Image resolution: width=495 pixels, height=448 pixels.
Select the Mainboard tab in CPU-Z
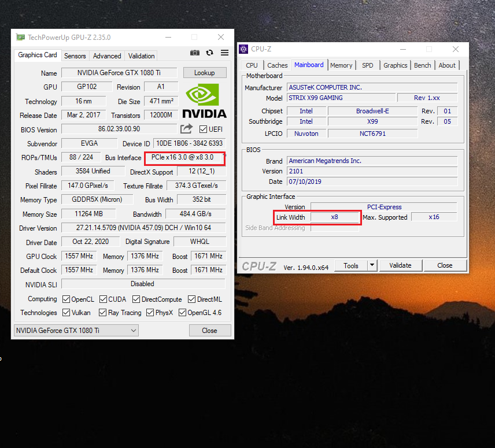point(309,65)
